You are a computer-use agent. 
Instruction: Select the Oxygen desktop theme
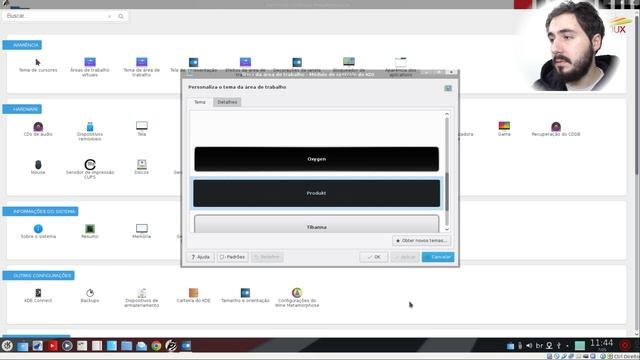coord(317,159)
